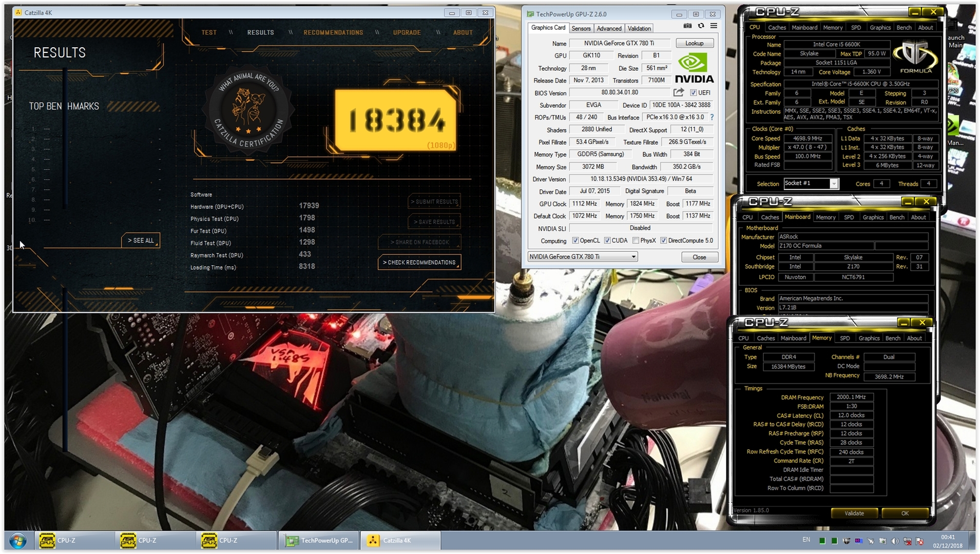Click the Catzilla certification badge
980x554 pixels.
(248, 109)
